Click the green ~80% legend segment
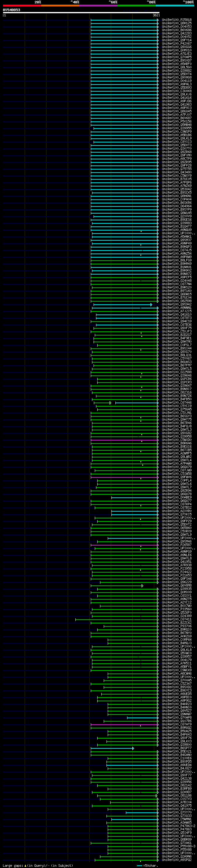The image size is (197, 868). point(137,6)
